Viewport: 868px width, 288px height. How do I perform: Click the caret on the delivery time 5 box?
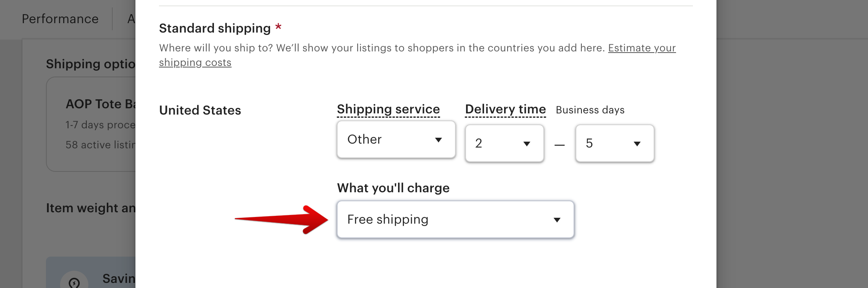638,144
